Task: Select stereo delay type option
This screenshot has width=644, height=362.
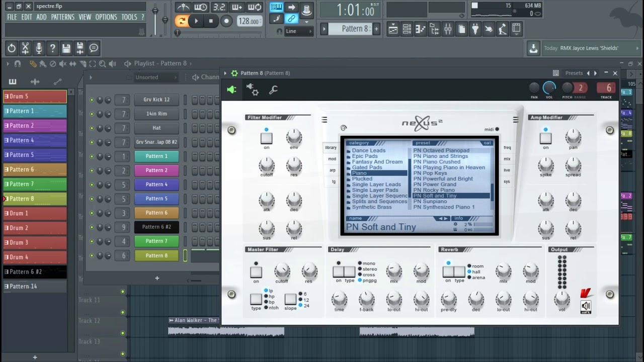Action: [367, 269]
